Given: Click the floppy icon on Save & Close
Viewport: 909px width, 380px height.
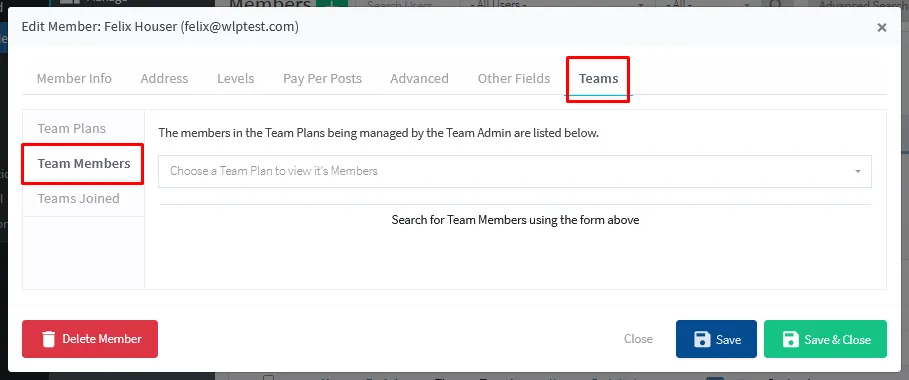Looking at the screenshot, I should [x=790, y=339].
